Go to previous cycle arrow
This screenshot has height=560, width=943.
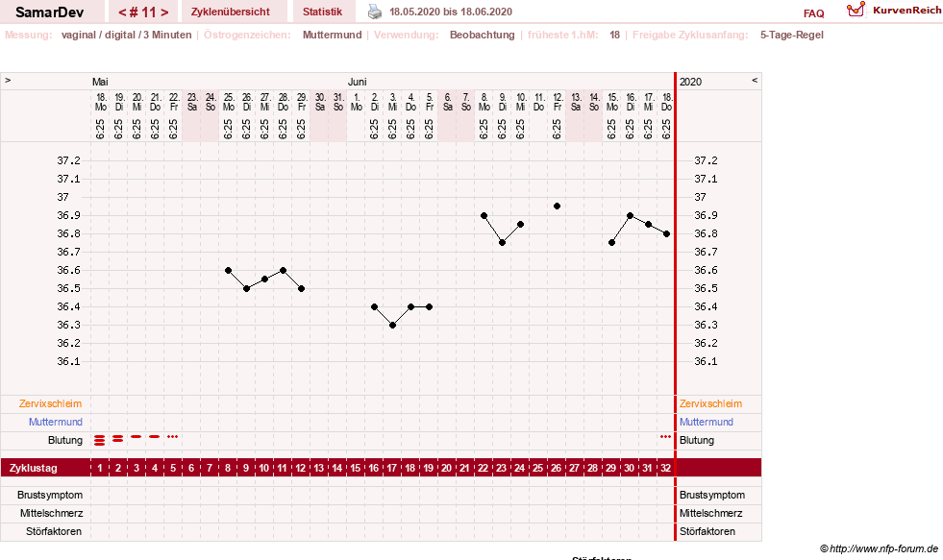(x=122, y=12)
